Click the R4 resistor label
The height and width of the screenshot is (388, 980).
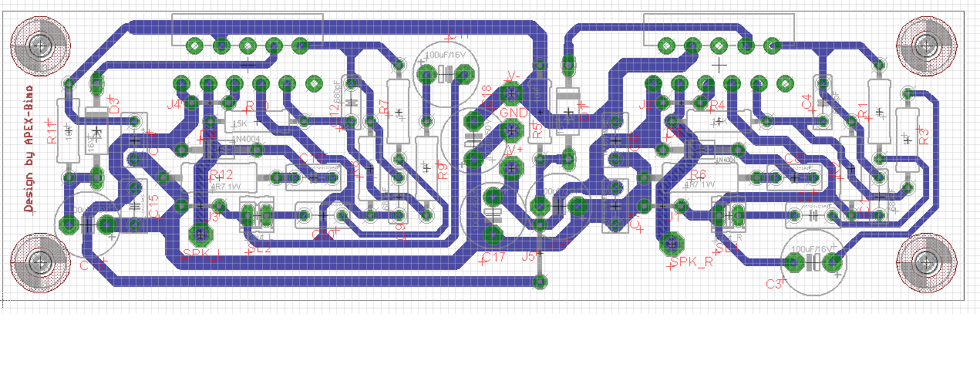click(718, 105)
